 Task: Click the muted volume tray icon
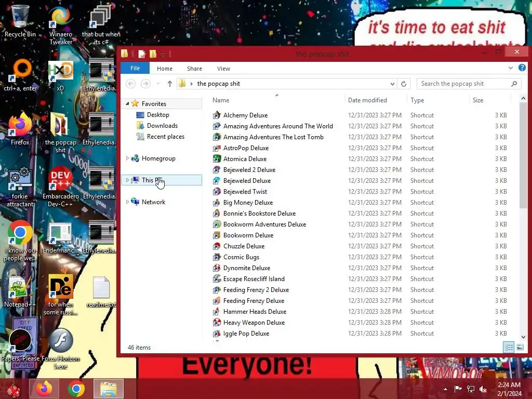483,389
